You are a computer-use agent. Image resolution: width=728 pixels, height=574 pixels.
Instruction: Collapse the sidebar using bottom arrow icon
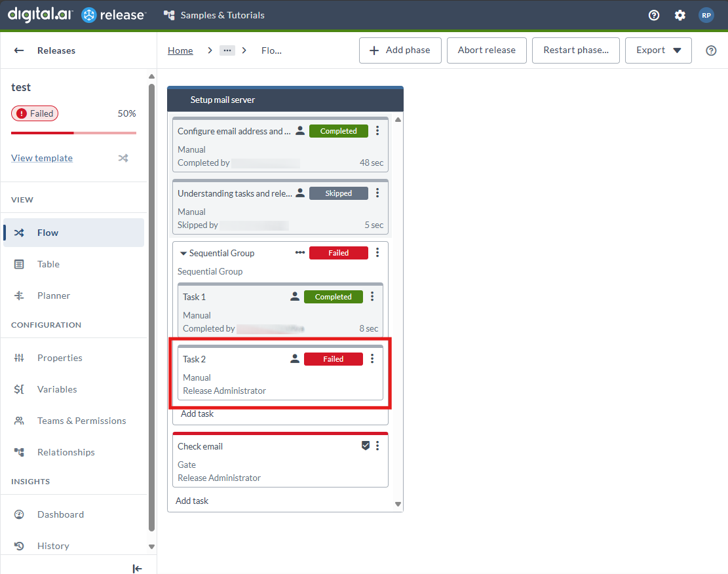pyautogui.click(x=137, y=568)
